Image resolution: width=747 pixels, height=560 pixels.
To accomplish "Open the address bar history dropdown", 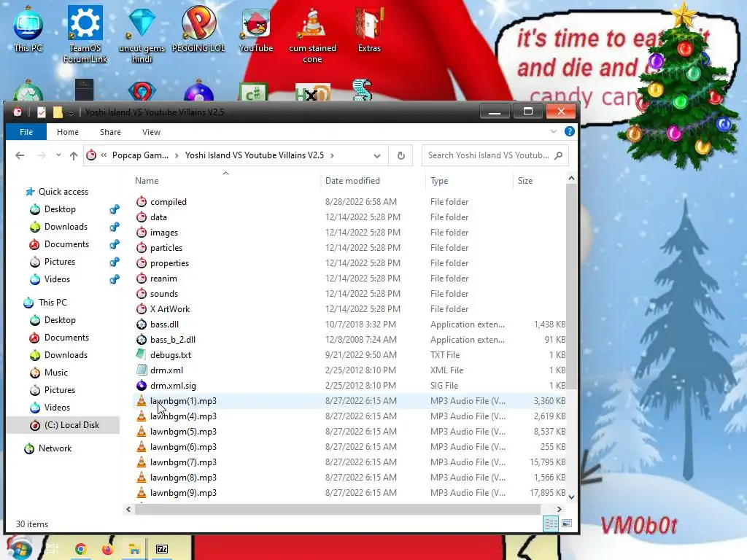I will point(377,156).
